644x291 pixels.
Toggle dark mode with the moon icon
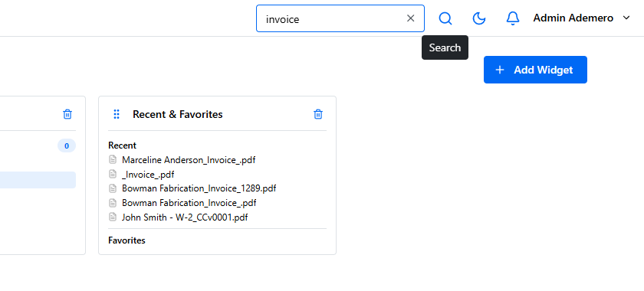tap(479, 18)
